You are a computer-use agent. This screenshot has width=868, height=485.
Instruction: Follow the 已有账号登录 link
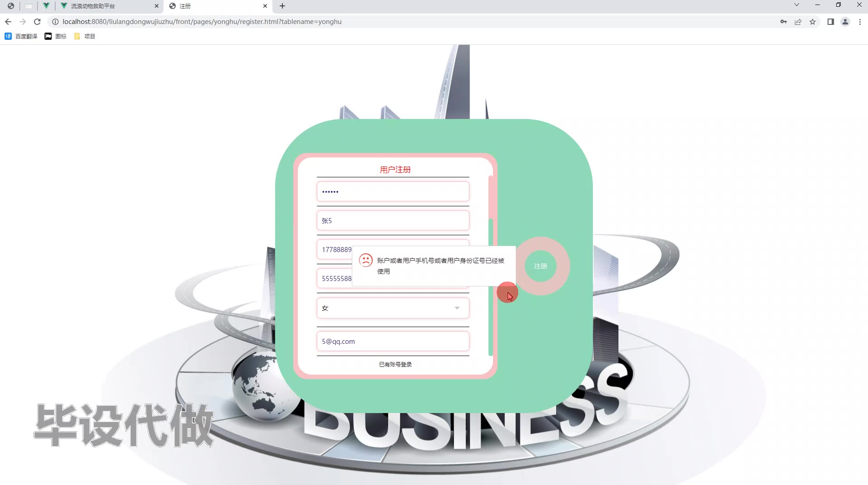pos(395,364)
